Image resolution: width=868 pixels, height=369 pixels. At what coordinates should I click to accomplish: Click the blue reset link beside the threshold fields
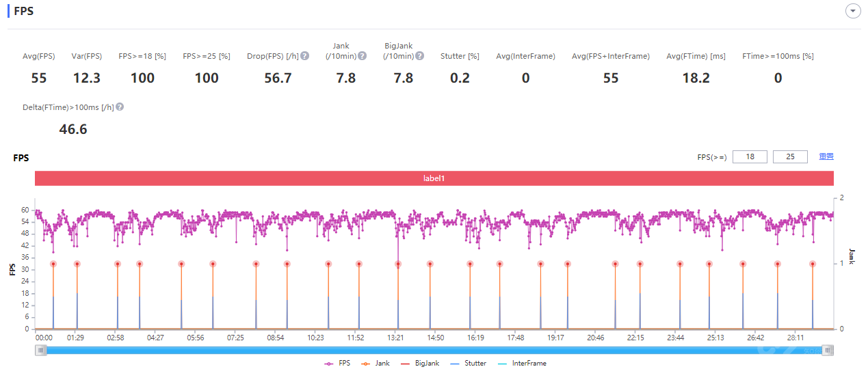(x=826, y=156)
